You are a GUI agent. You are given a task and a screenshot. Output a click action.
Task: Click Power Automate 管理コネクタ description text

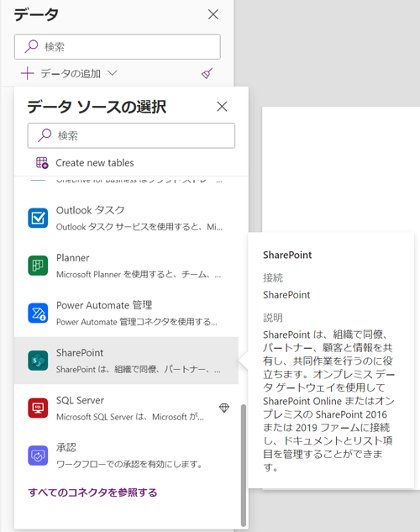point(137,322)
